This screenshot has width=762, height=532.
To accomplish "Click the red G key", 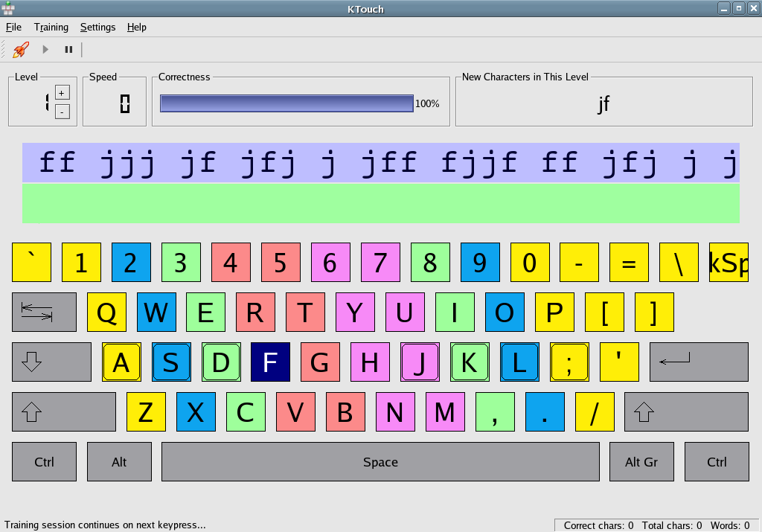I will pyautogui.click(x=320, y=362).
